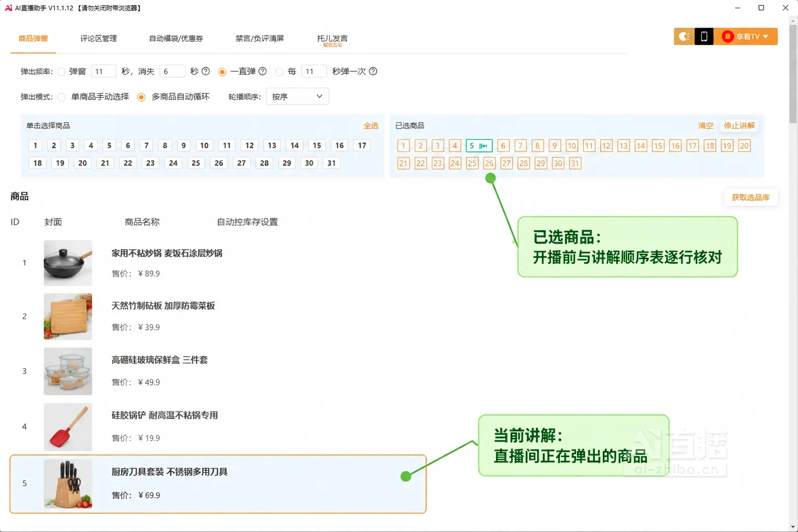Choose the 每…秒弹一次 radio option
Screen dimensions: 798x532
pos(280,72)
